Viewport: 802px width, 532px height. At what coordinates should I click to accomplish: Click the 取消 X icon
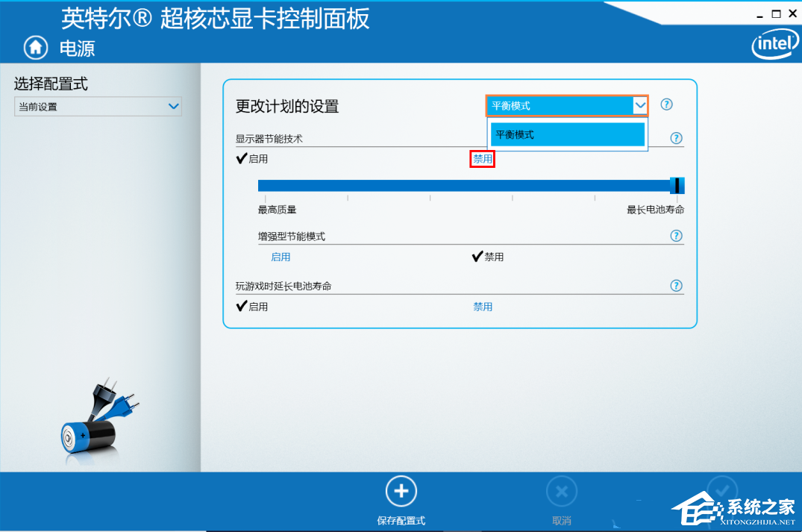(x=562, y=492)
